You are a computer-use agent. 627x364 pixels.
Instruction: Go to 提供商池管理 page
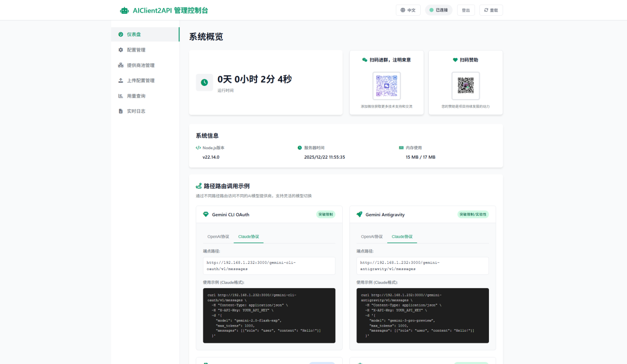pyautogui.click(x=145, y=65)
